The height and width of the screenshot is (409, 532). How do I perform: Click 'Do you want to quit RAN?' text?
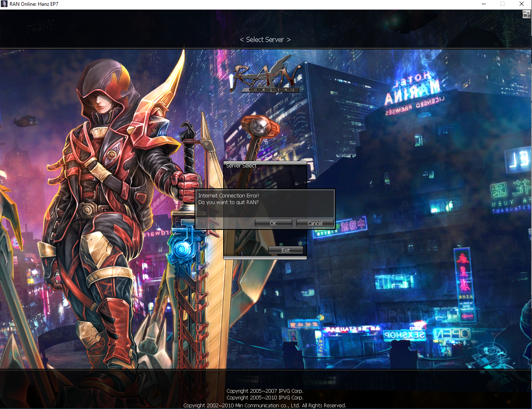point(229,202)
